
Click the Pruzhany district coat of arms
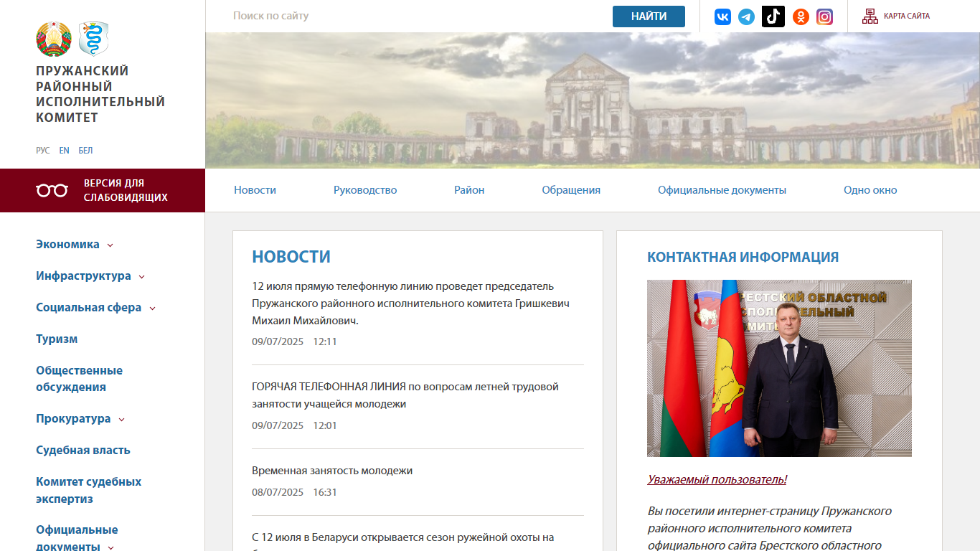[93, 39]
